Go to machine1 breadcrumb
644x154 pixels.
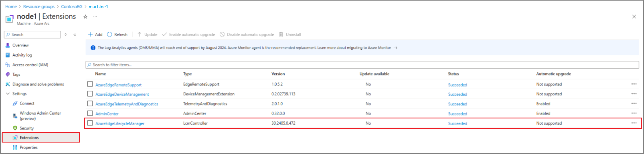[98, 7]
